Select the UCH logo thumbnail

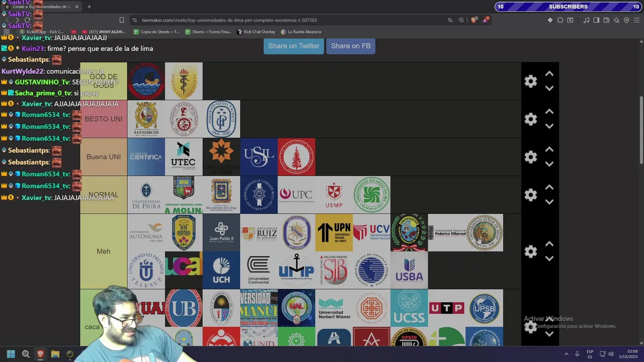tap(221, 270)
